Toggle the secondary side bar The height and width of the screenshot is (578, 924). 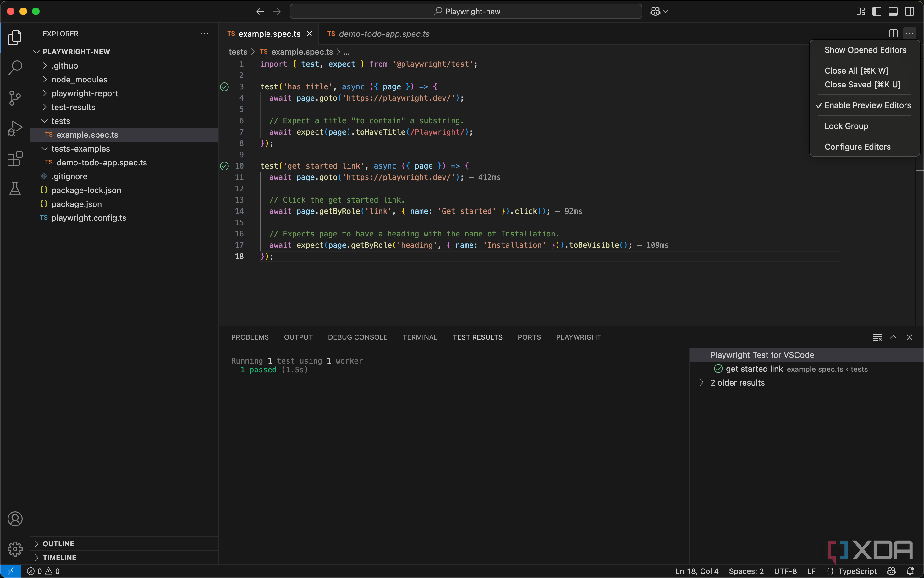point(910,11)
